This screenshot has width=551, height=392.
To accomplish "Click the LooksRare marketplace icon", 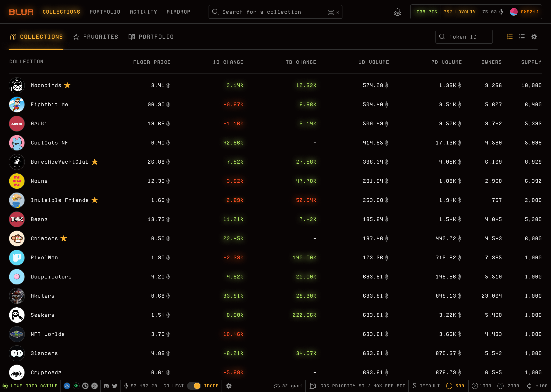I will click(x=76, y=386).
